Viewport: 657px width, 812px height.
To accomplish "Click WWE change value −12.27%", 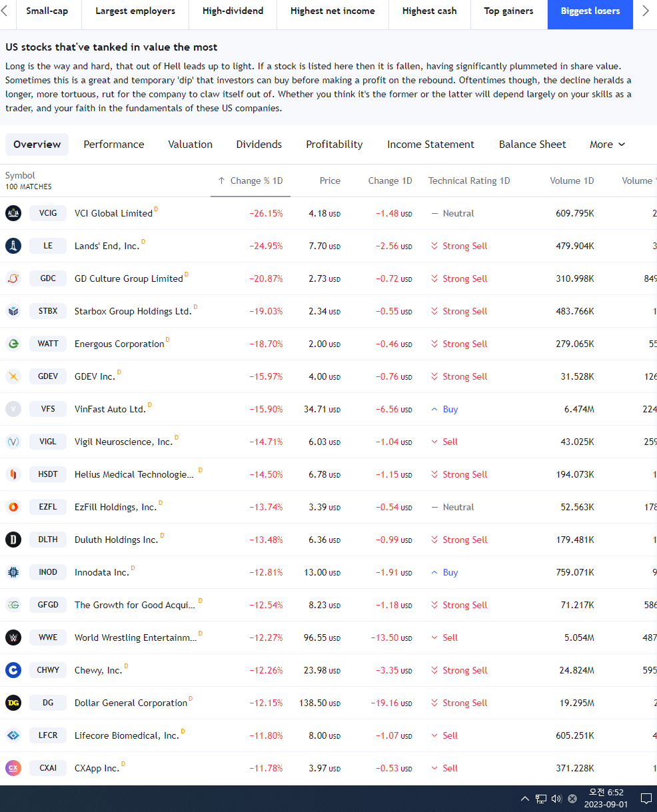I will [x=266, y=637].
